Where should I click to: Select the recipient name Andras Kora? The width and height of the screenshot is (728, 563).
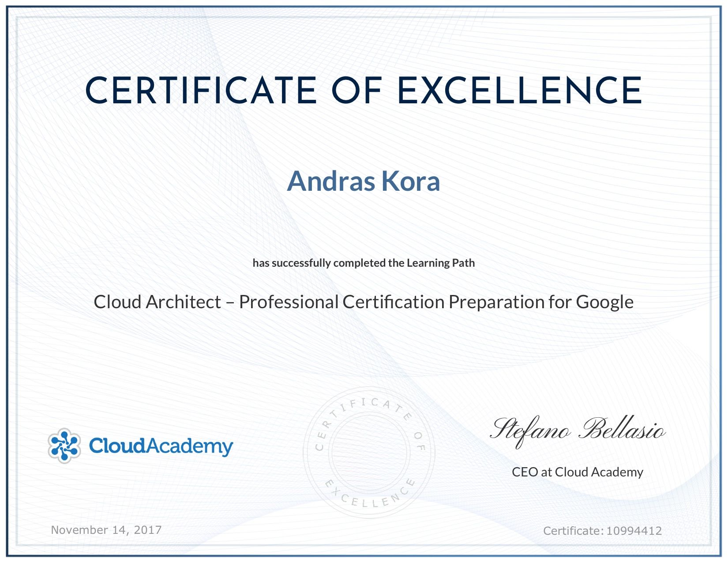(x=364, y=181)
